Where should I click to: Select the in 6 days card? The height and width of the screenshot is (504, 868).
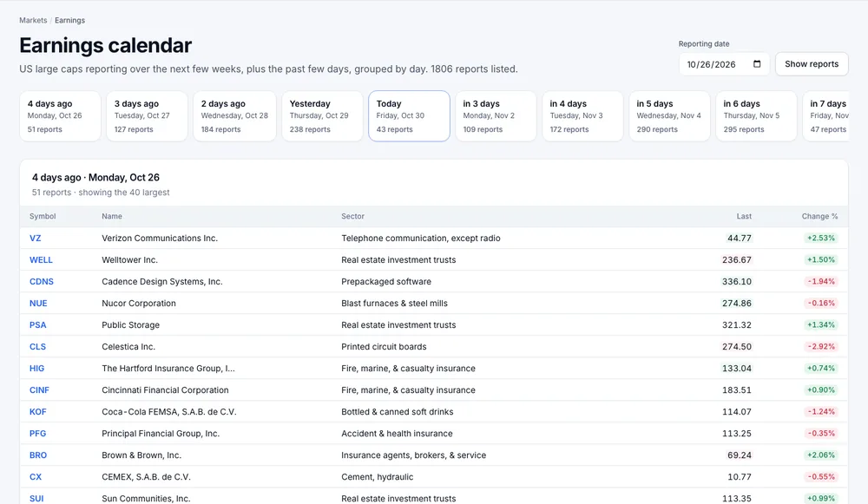(x=756, y=116)
